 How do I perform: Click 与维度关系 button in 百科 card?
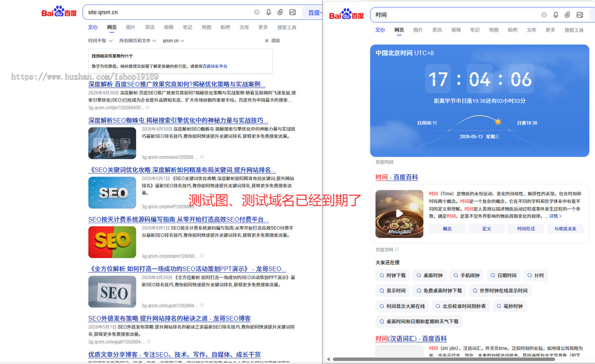pyautogui.click(x=565, y=229)
